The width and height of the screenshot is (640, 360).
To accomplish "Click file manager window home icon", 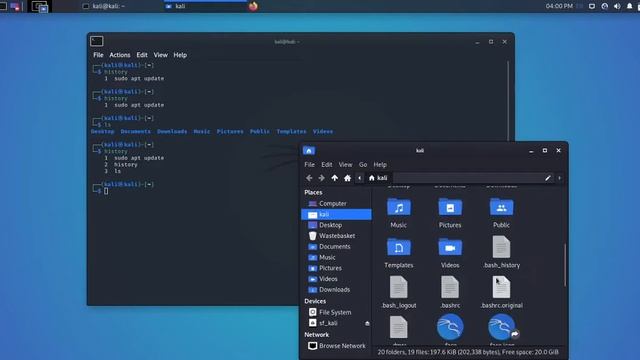I will [x=309, y=151].
